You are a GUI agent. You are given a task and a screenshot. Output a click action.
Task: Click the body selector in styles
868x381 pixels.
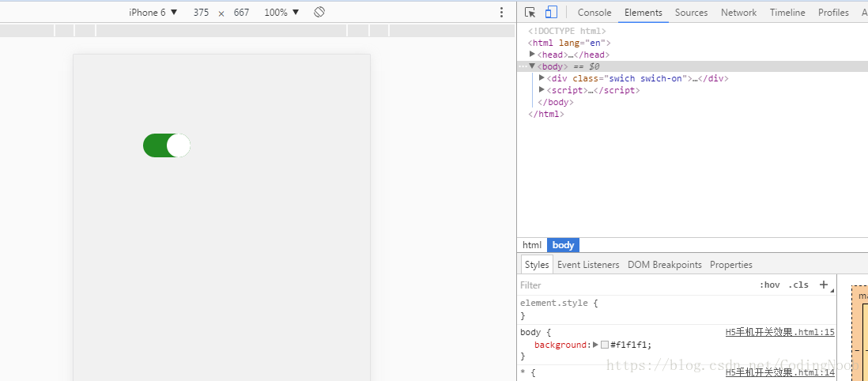(x=530, y=332)
